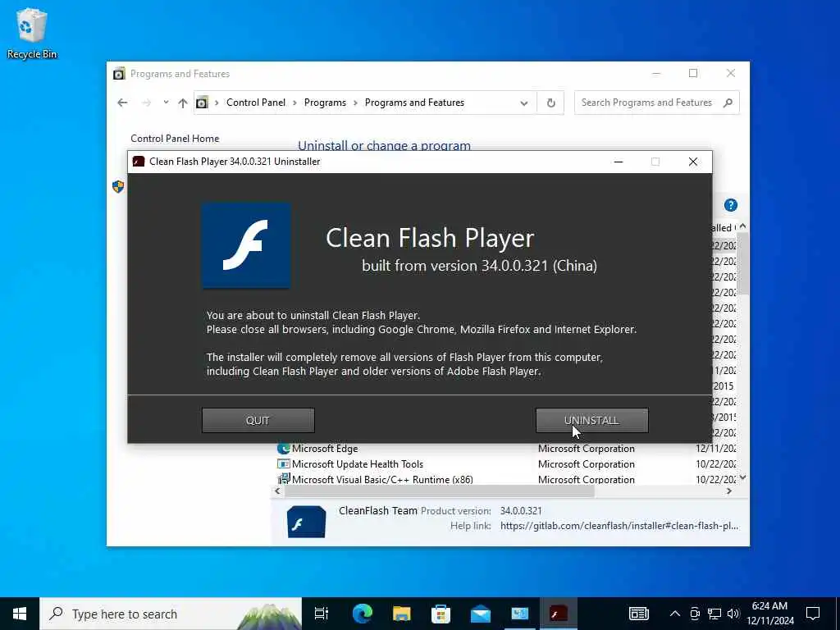Select the Microsoft Edge program row
The image size is (840, 630).
point(505,449)
